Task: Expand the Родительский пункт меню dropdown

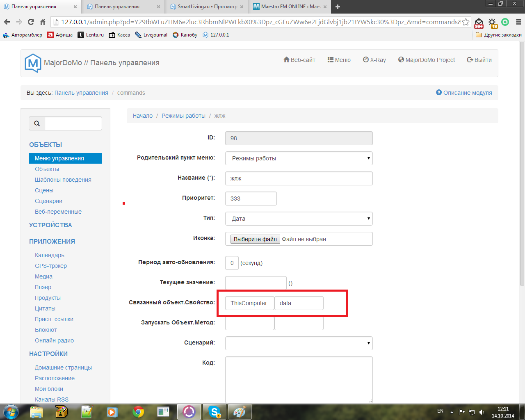Action: (x=299, y=158)
